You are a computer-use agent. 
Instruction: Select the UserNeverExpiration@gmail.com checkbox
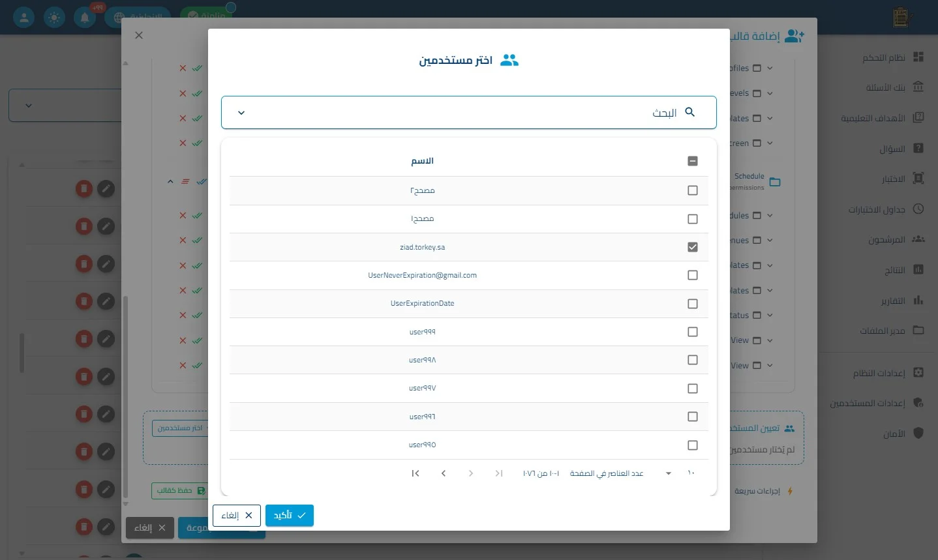pyautogui.click(x=693, y=275)
